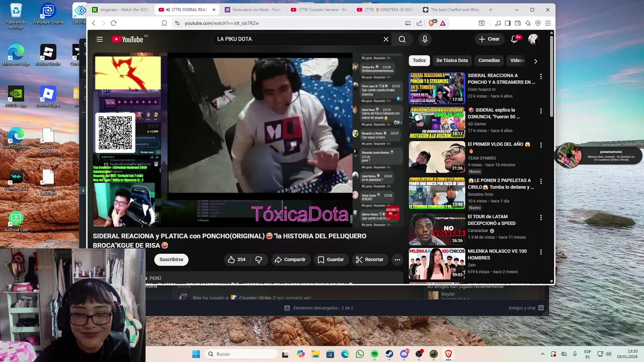This screenshot has width=644, height=362.
Task: Open options for LE PONEN 2 PAPELETAS video
Action: tap(541, 181)
